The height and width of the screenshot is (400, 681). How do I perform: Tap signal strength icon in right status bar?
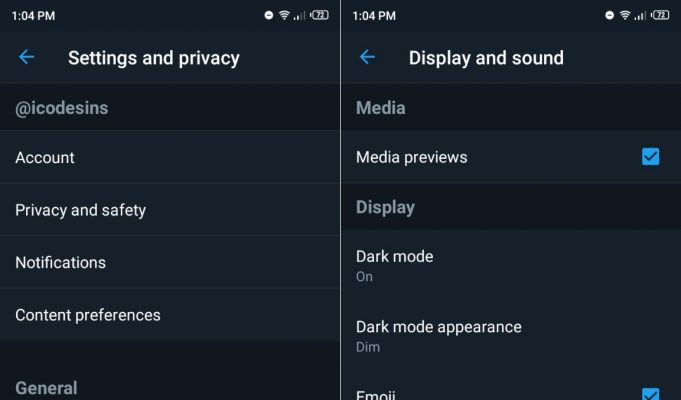(x=640, y=16)
